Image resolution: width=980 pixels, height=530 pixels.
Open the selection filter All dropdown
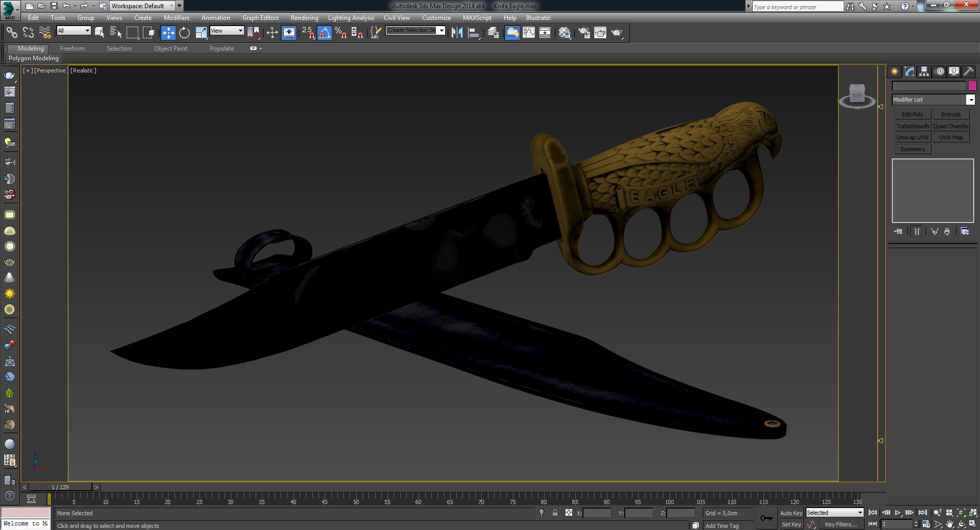coord(73,31)
